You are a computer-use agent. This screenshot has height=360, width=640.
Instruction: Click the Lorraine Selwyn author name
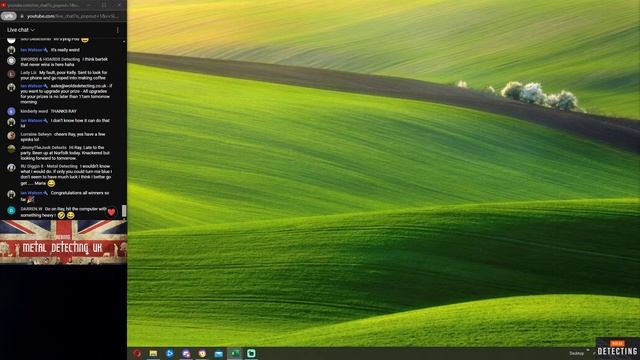(x=36, y=134)
